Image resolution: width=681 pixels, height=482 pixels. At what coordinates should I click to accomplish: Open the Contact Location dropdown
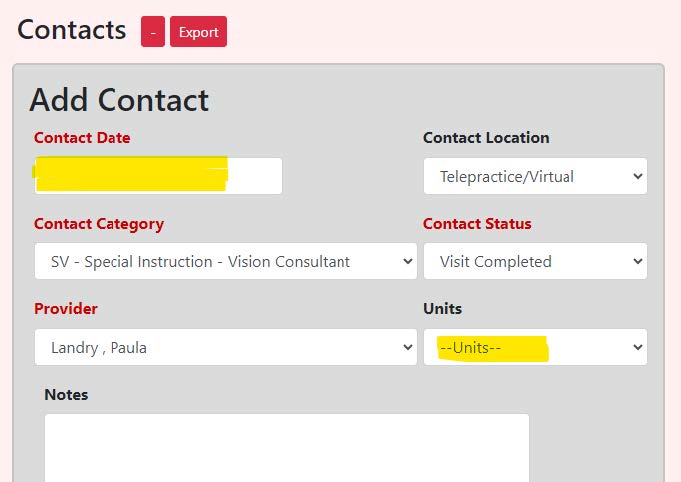[x=534, y=176]
